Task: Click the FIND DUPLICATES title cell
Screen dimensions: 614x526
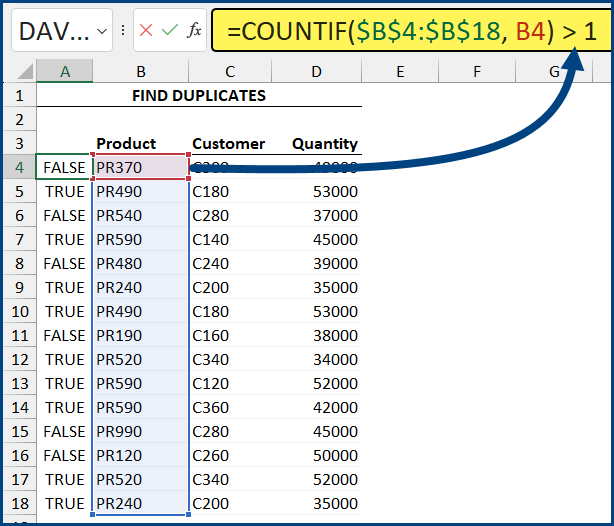Action: (x=198, y=96)
